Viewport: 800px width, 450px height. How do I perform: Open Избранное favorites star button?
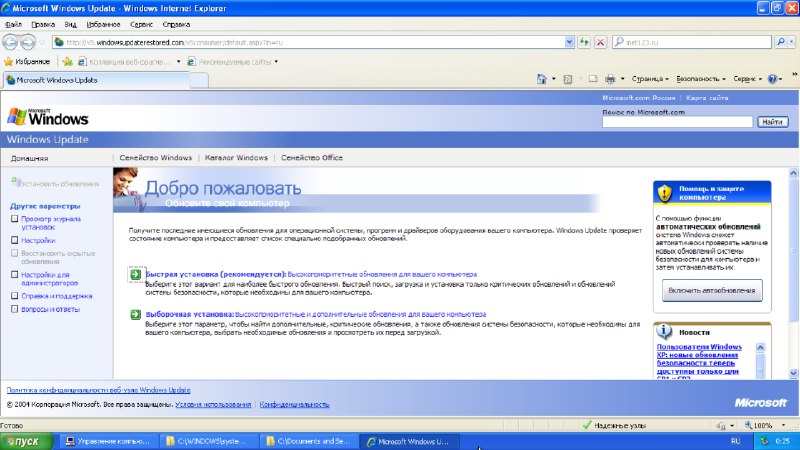tap(27, 61)
